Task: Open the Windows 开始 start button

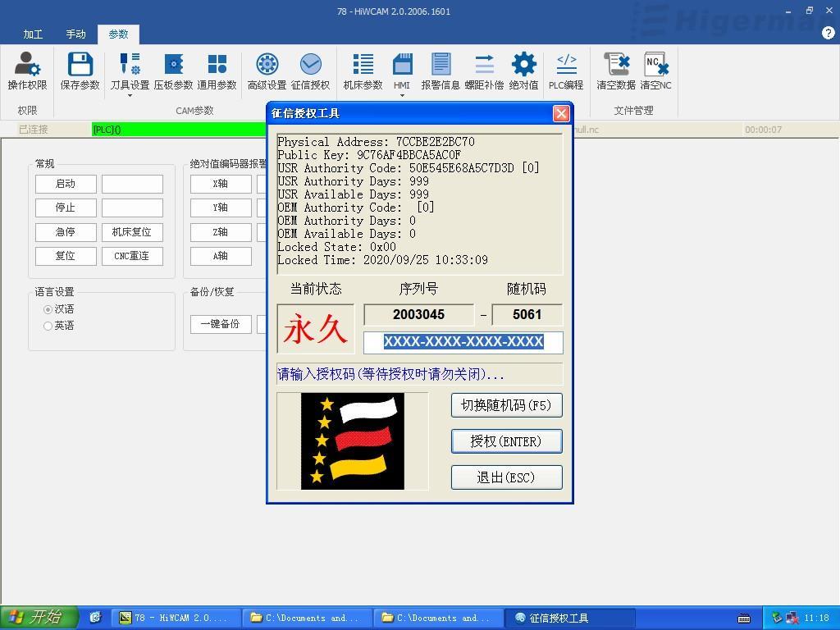Action: (39, 618)
